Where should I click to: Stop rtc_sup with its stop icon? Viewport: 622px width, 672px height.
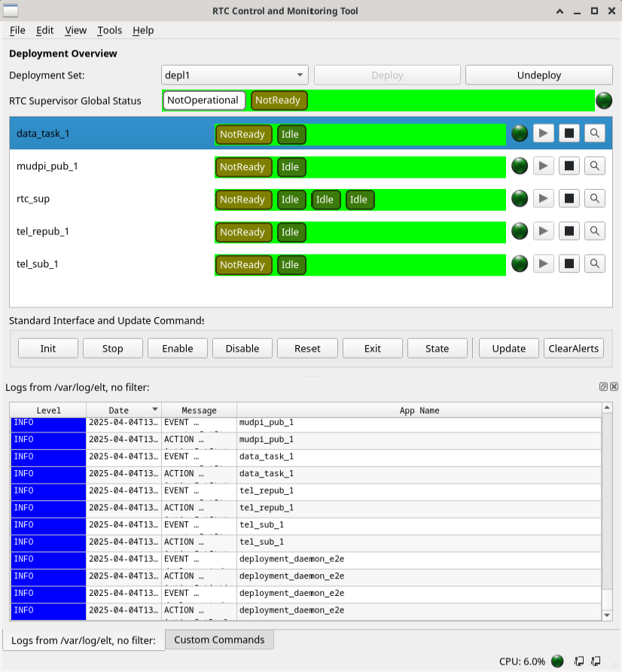click(569, 199)
